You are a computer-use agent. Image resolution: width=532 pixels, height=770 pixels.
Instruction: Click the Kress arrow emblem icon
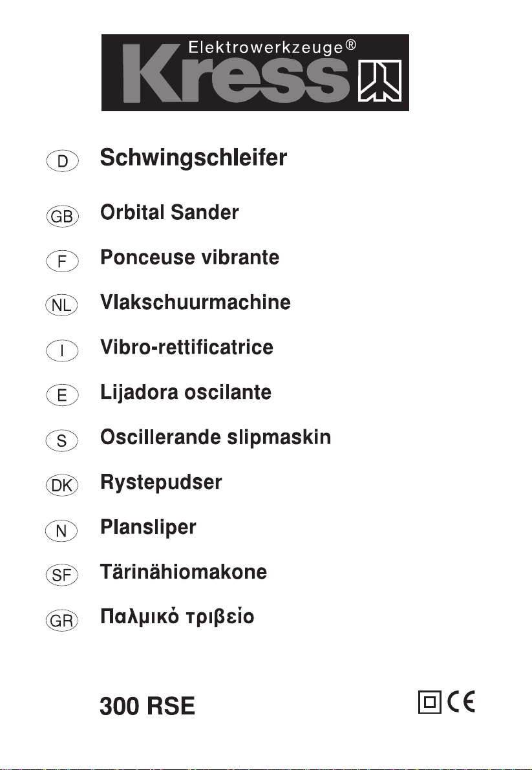(380, 81)
